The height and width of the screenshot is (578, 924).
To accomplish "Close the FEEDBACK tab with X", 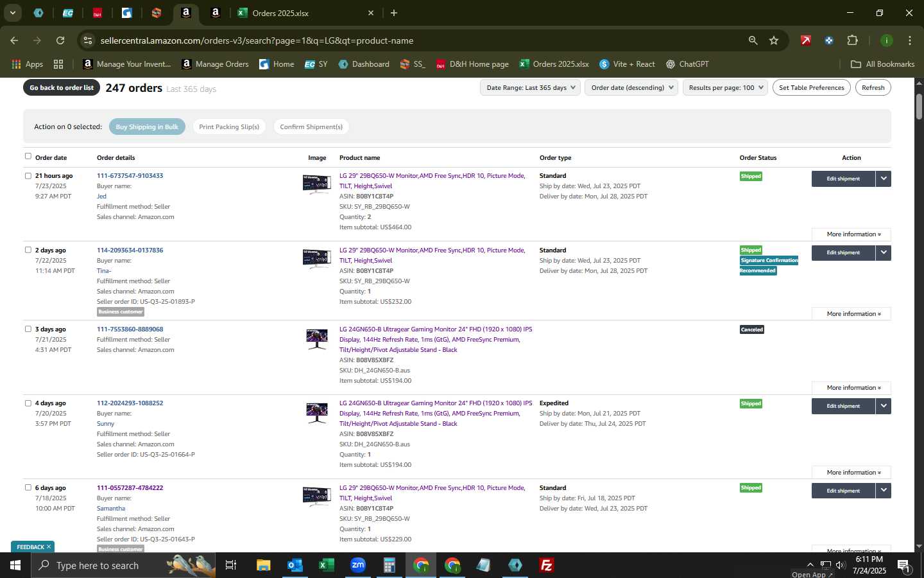I will pos(49,547).
